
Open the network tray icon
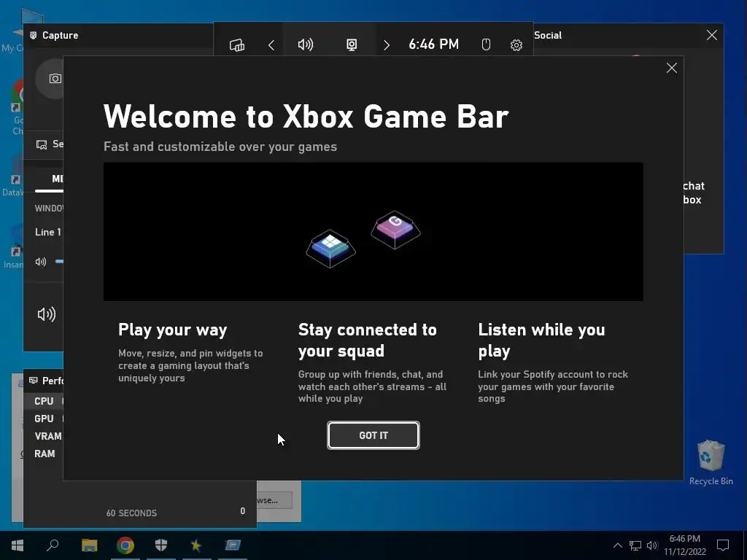tap(635, 545)
